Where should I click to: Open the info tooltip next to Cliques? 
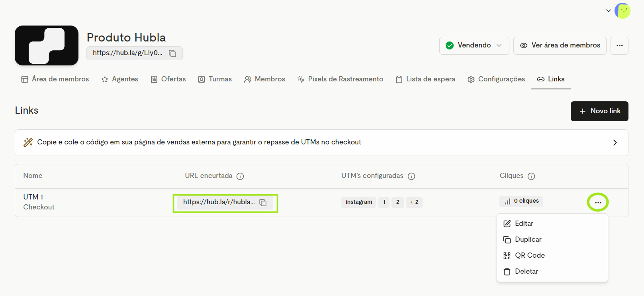coord(531,176)
